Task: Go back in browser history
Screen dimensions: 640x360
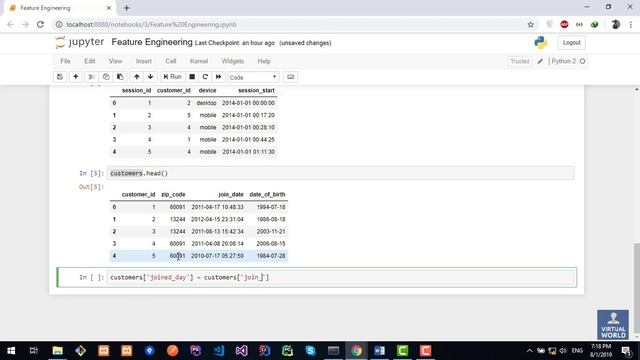Action: (x=10, y=24)
